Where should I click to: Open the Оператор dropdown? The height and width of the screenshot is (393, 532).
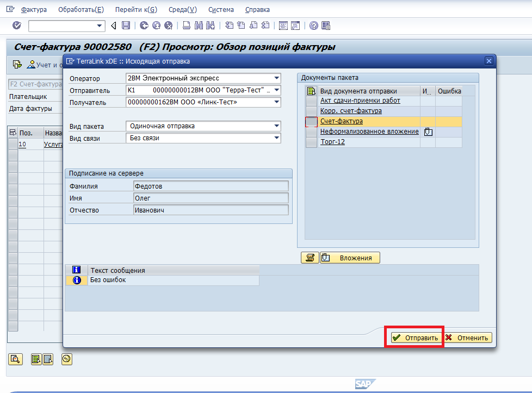point(277,78)
